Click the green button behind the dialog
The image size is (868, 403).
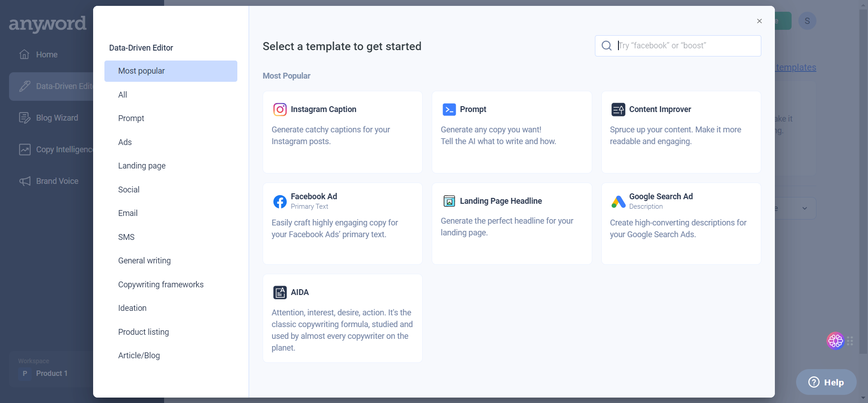coord(783,21)
